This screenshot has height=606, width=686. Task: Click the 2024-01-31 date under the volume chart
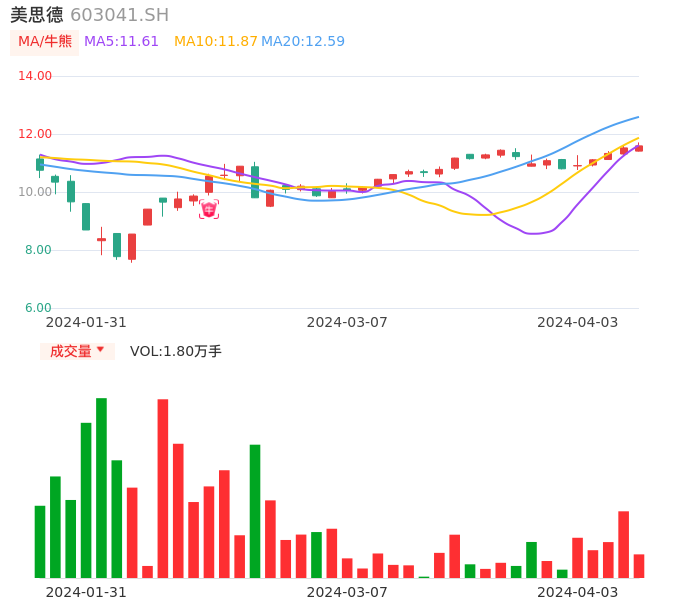pyautogui.click(x=86, y=592)
